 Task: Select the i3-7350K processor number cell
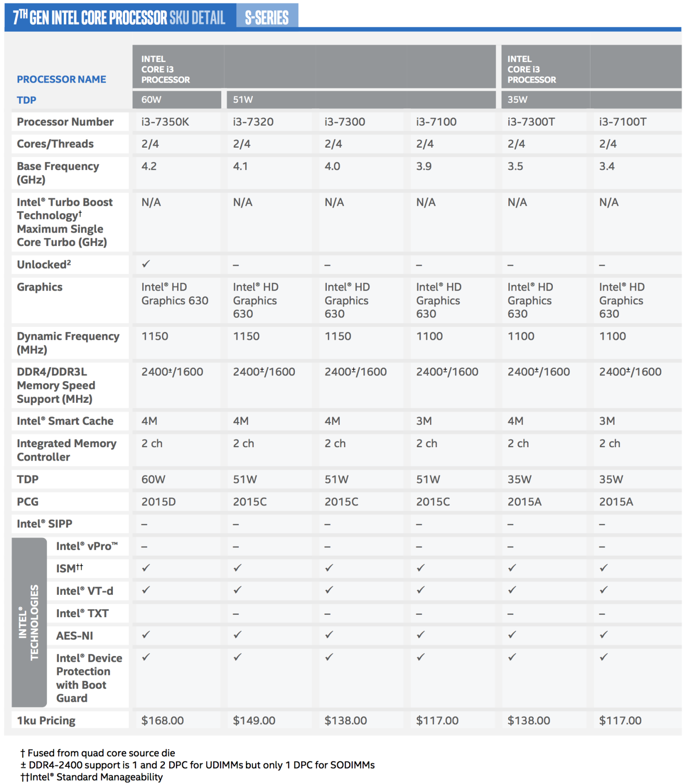pyautogui.click(x=165, y=122)
